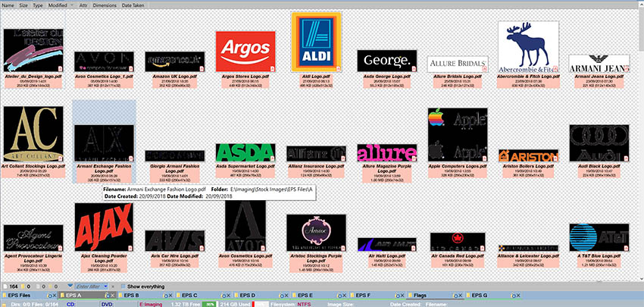Screen dimensions: 644x307
Task: Close the EPS C tab
Action: pos(228,296)
